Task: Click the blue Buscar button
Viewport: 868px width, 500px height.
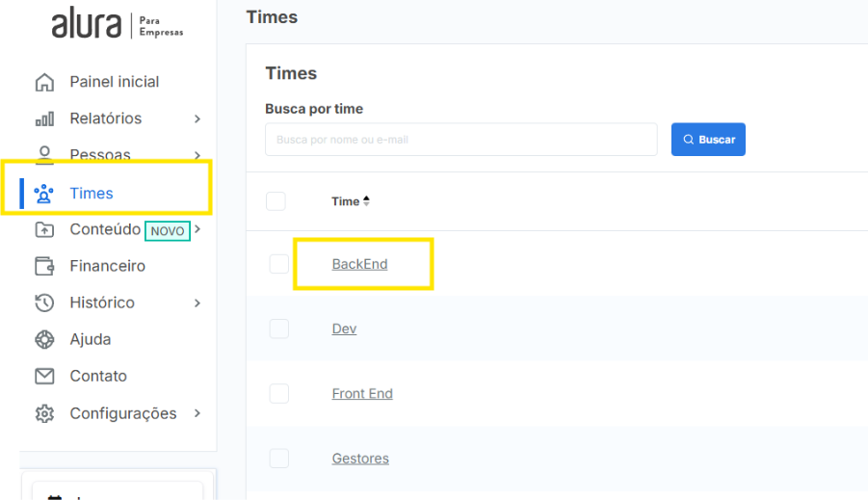Action: pos(708,140)
